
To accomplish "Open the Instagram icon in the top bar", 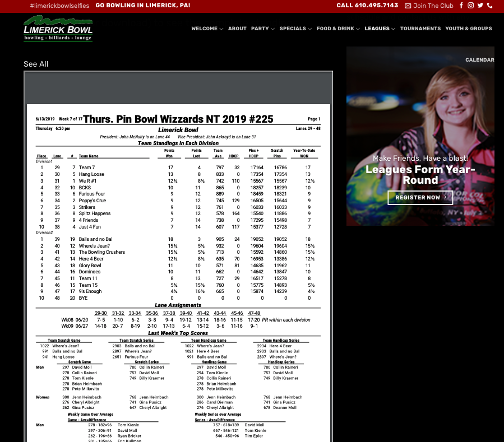I will tap(471, 6).
